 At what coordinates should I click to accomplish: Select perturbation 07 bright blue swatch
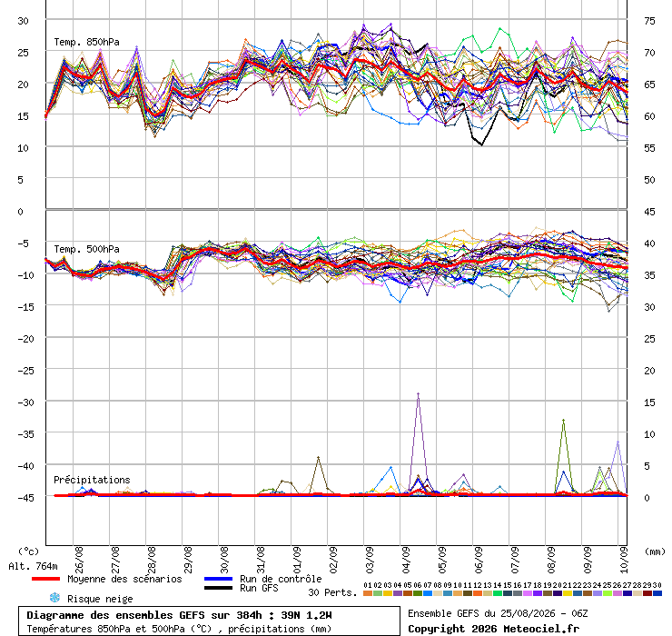click(428, 593)
